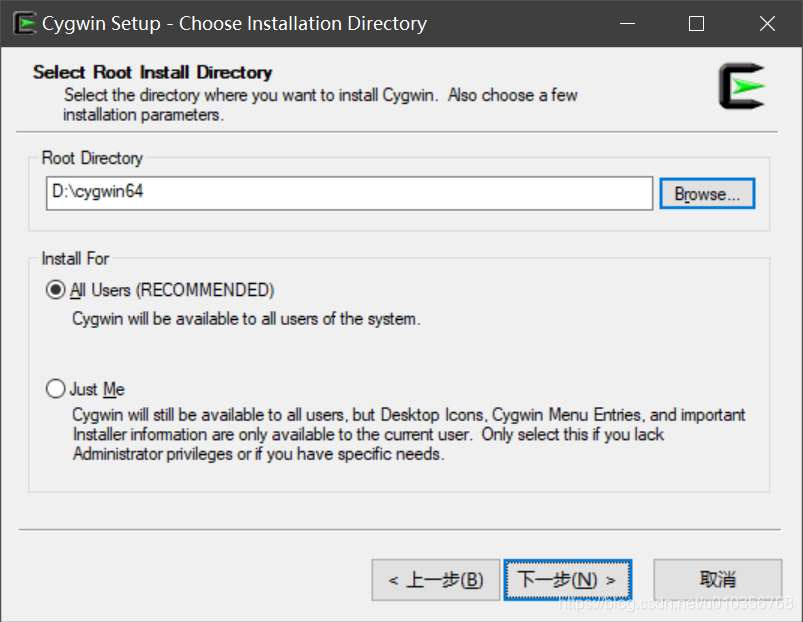Viewport: 803px width, 622px height.
Task: Click 'Administrator privileges' description line
Action: pyautogui.click(x=258, y=454)
